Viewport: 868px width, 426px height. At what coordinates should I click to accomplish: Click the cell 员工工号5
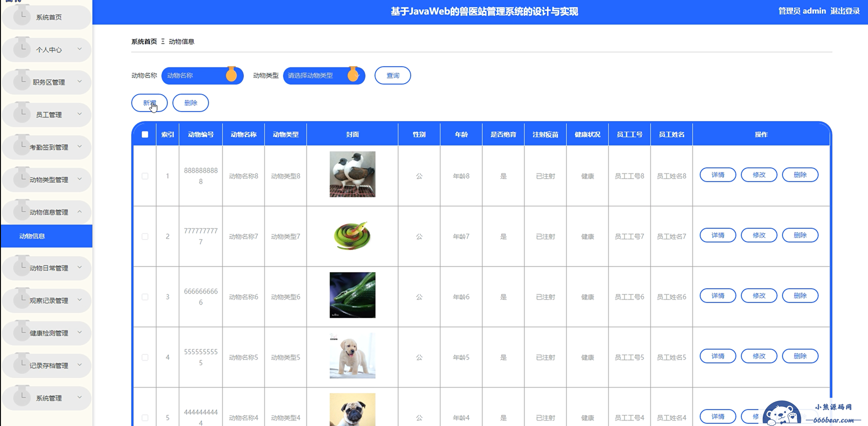point(629,357)
